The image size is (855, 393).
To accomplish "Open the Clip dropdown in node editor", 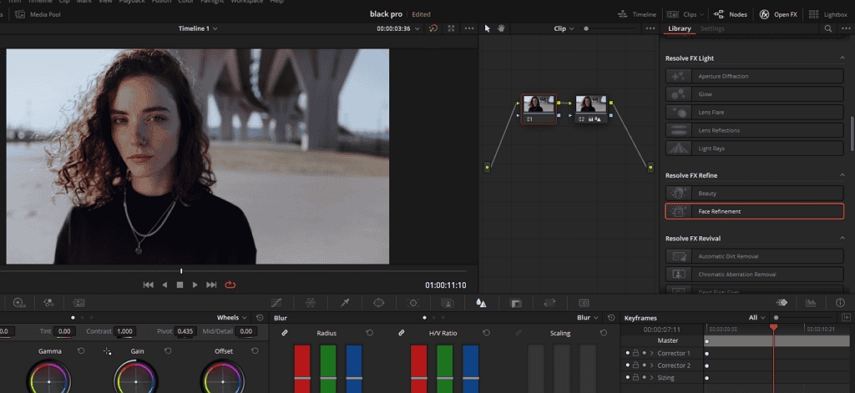I will click(564, 28).
